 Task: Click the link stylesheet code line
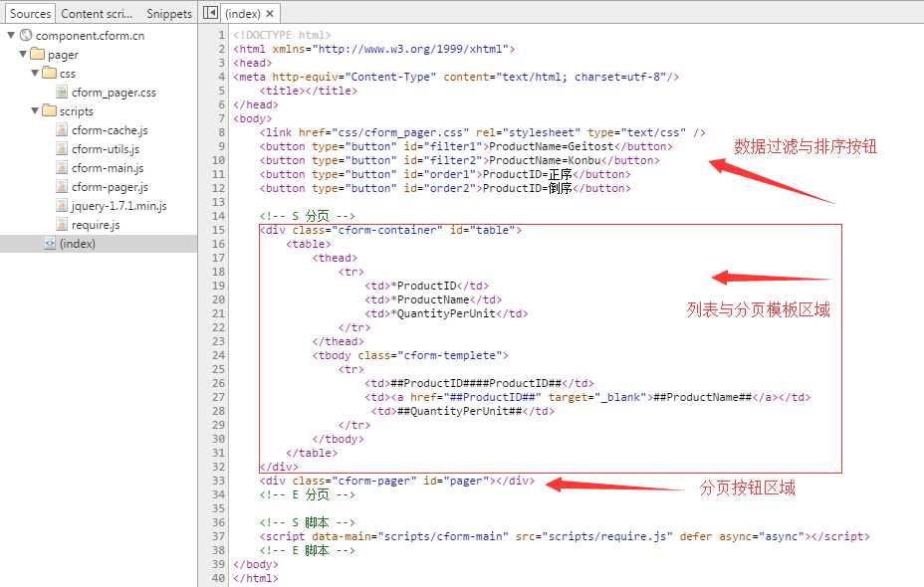(x=482, y=132)
